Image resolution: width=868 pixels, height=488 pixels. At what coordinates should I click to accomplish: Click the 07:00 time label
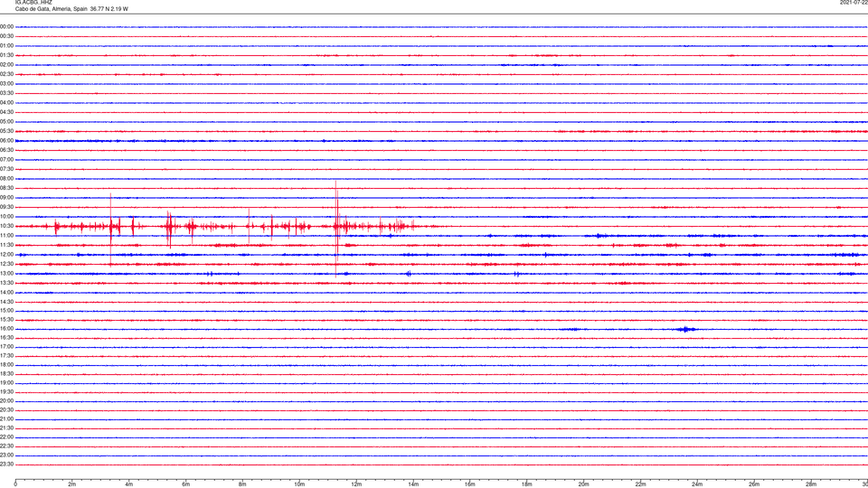[x=6, y=160]
